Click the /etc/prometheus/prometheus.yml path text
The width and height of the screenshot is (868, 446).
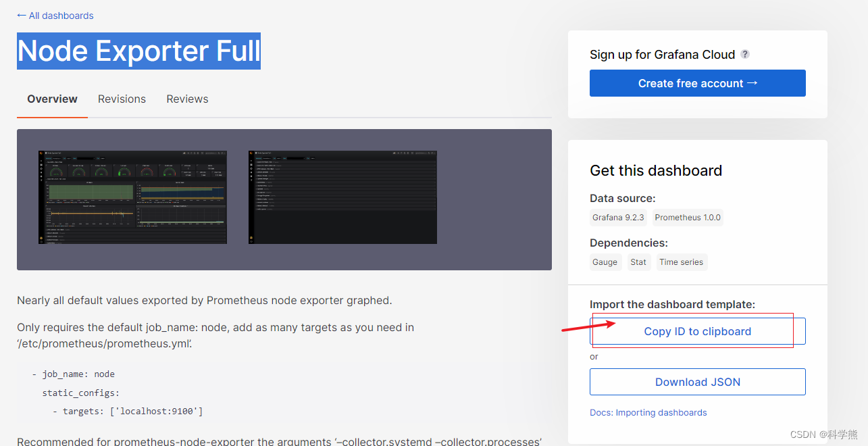(105, 343)
